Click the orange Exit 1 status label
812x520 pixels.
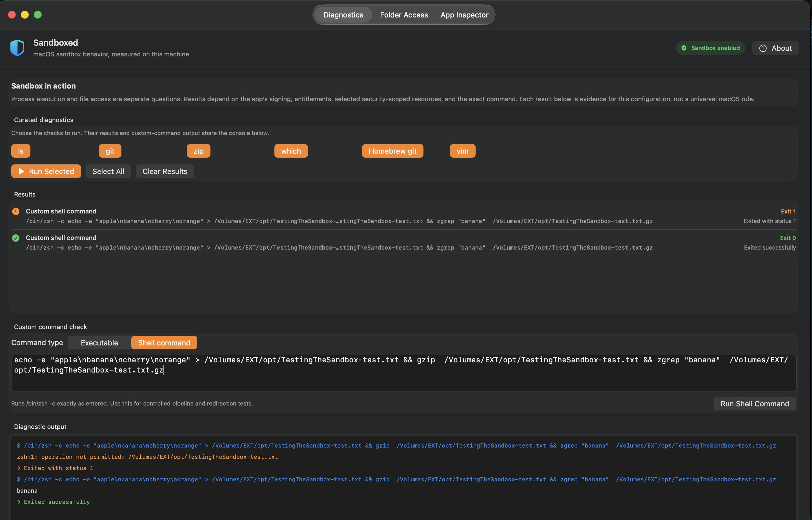click(788, 211)
